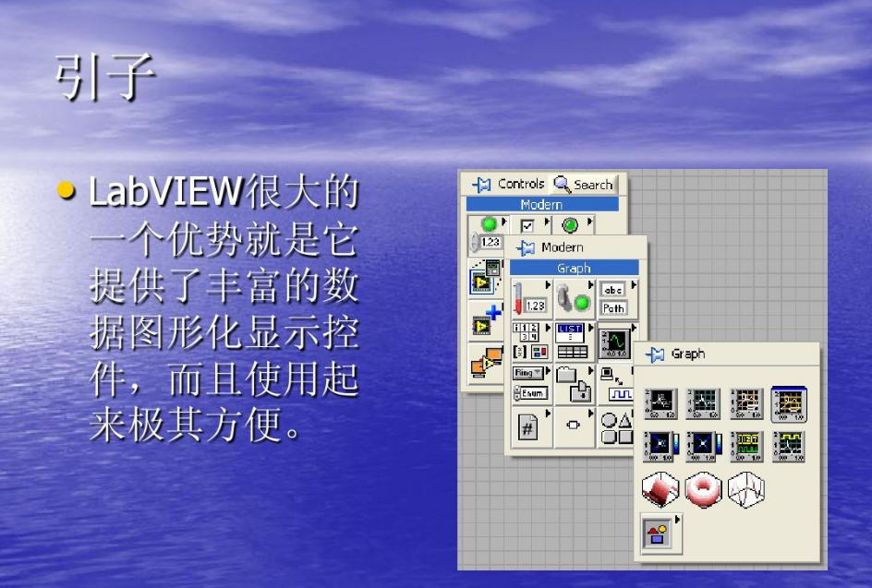The image size is (872, 588).
Task: Open the Boolean switch and LED tile
Action: click(574, 298)
